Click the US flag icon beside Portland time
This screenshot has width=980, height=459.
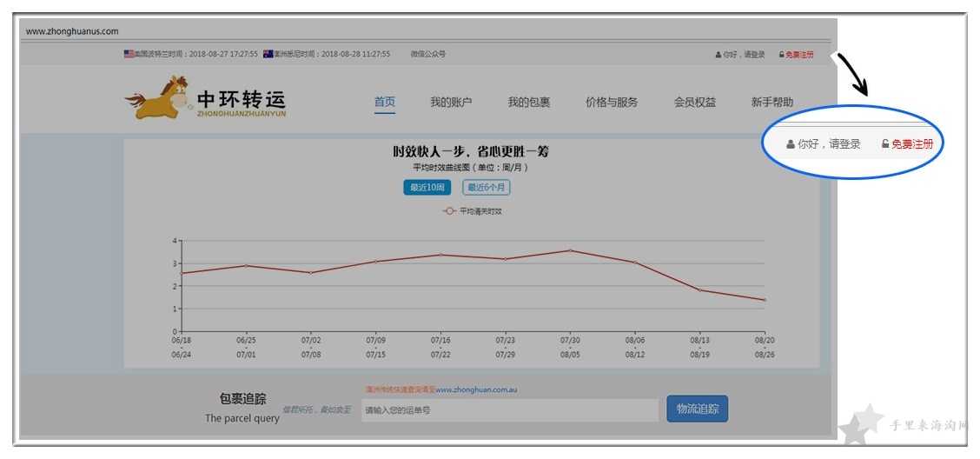[x=129, y=55]
